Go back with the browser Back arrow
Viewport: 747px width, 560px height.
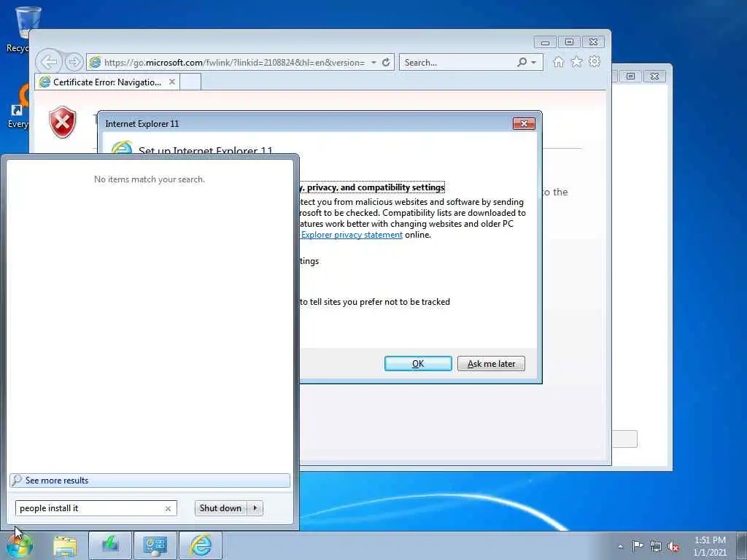[x=49, y=62]
